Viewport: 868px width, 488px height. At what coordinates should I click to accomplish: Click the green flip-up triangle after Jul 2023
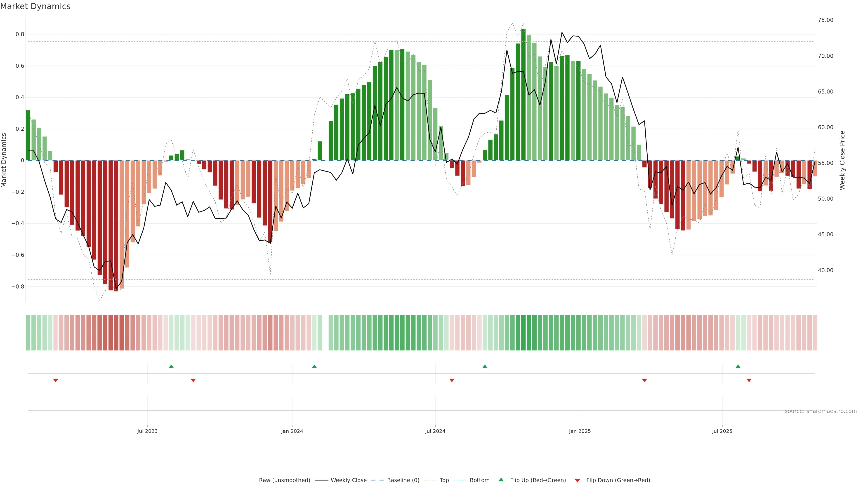pos(171,366)
